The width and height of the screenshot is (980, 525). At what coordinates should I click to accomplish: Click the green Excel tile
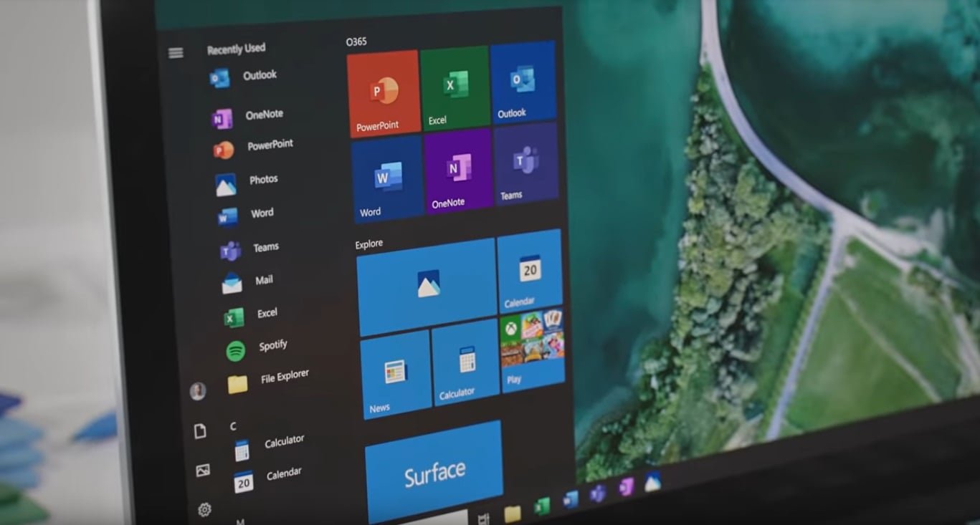[x=455, y=88]
